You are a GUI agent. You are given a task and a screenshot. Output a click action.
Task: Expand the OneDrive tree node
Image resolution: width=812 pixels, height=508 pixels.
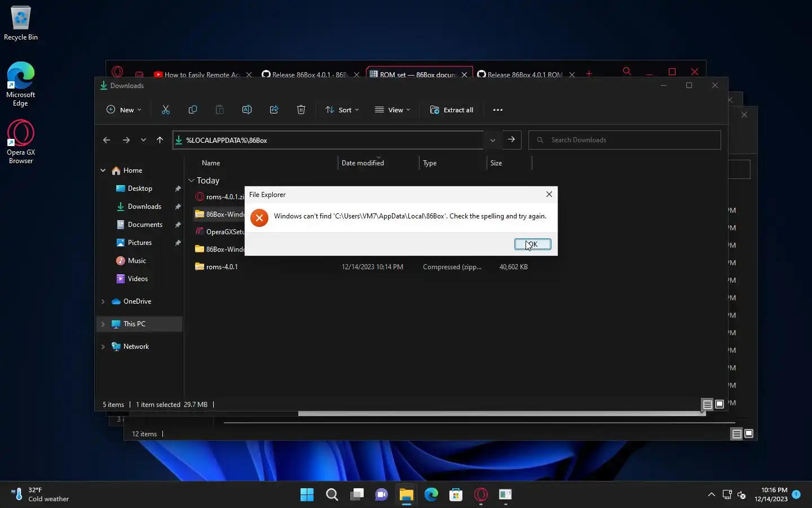point(103,301)
